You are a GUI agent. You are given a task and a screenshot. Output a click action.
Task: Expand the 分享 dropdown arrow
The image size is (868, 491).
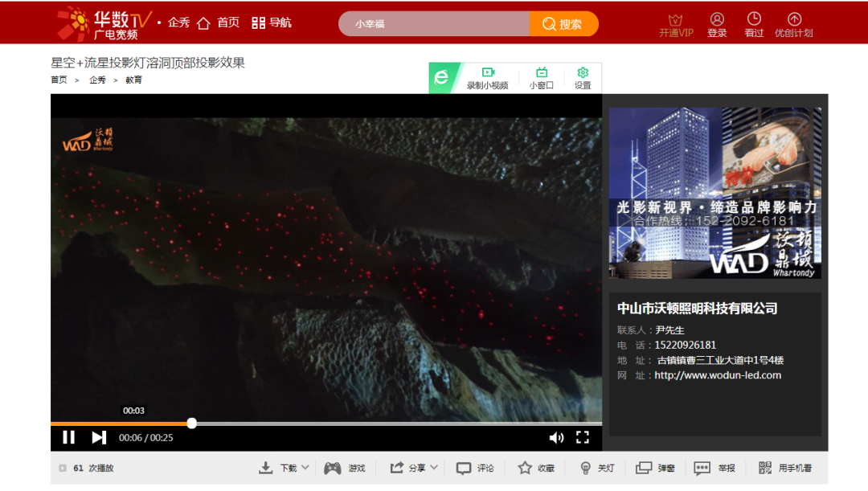434,468
